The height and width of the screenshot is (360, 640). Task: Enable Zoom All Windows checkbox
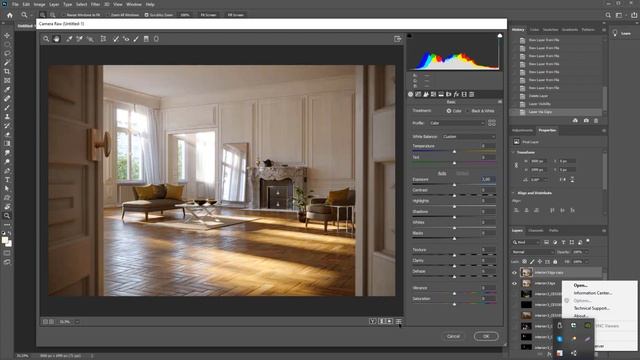click(x=107, y=15)
